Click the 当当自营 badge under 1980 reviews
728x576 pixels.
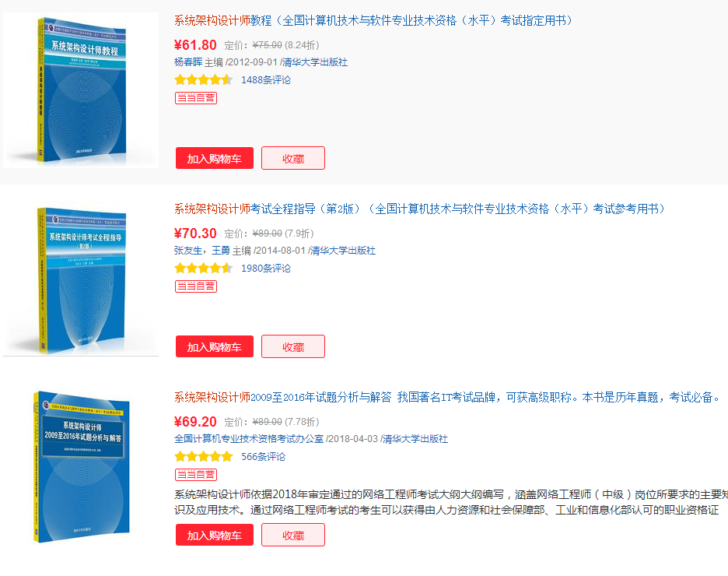coord(196,286)
